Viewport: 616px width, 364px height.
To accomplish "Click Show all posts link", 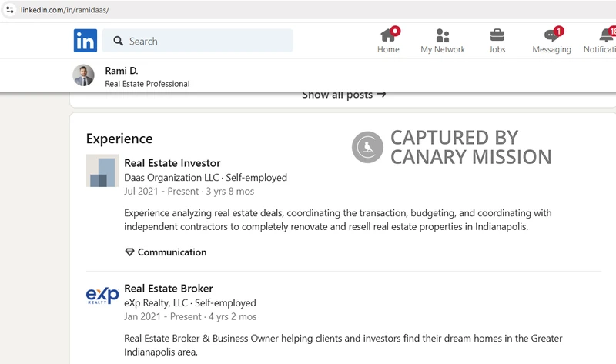I will [x=343, y=95].
